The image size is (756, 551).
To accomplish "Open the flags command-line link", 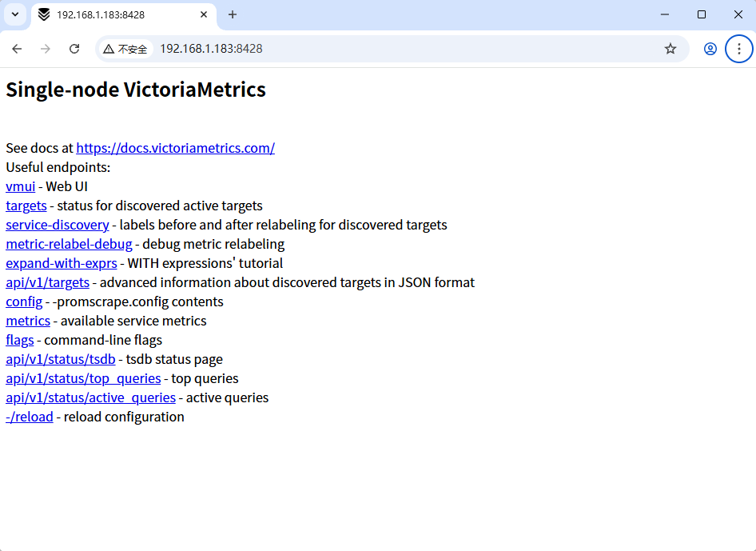I will click(x=20, y=340).
